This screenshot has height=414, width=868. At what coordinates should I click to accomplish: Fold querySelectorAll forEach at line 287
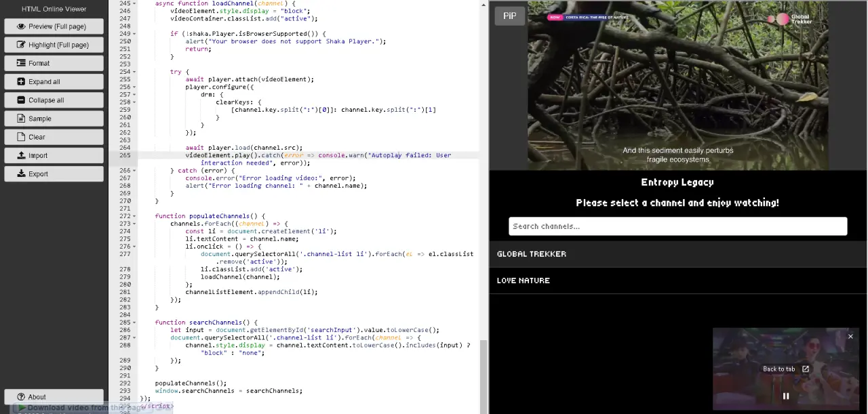[x=134, y=337]
